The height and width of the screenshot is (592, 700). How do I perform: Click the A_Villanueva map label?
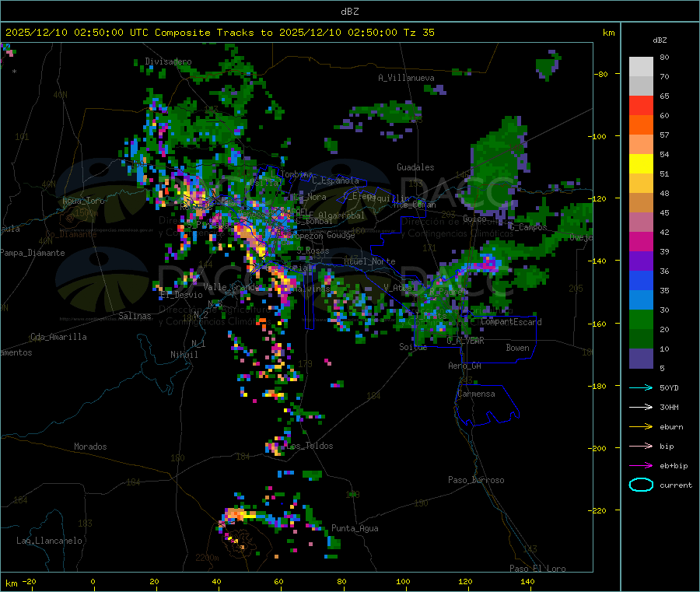[406, 78]
